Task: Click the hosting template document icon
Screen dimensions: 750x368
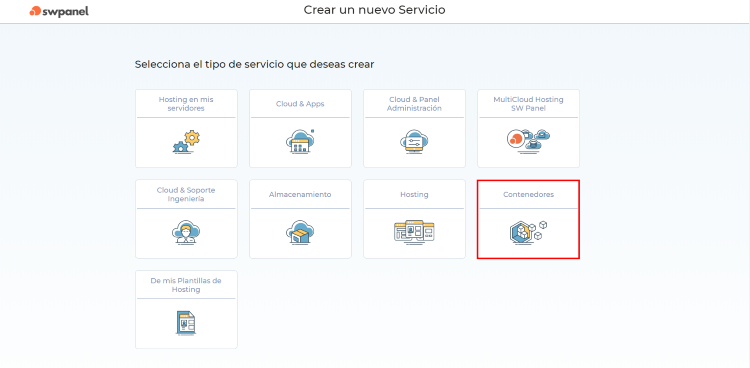Action: 186,323
